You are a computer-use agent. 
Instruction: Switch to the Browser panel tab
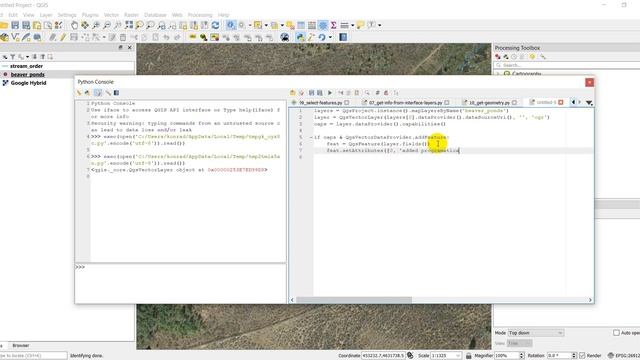(x=20, y=345)
